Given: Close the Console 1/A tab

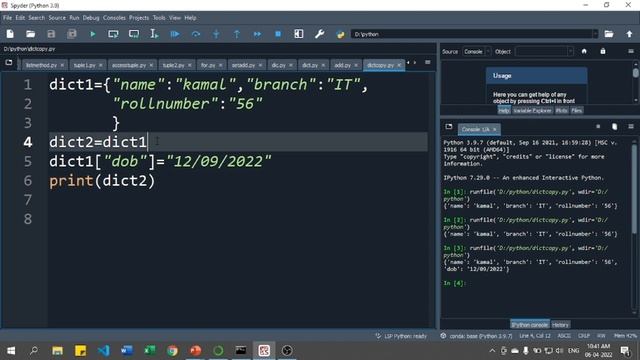Looking at the screenshot, I should [495, 129].
